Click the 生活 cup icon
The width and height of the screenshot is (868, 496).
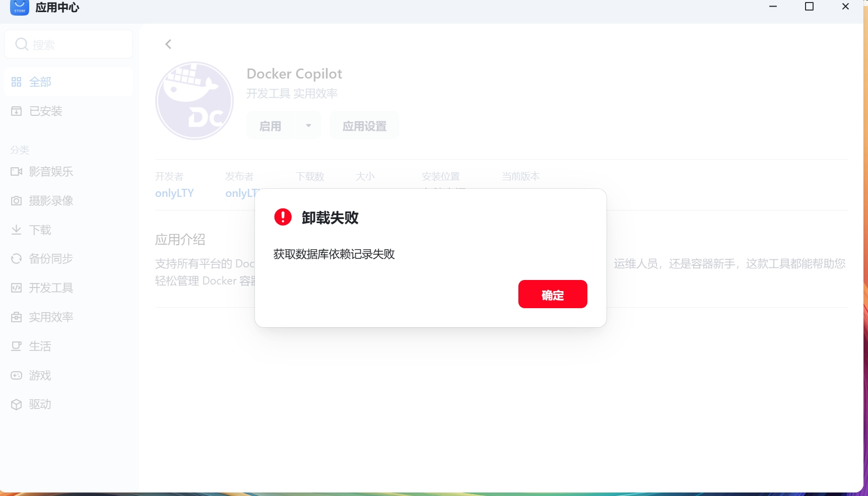[17, 346]
